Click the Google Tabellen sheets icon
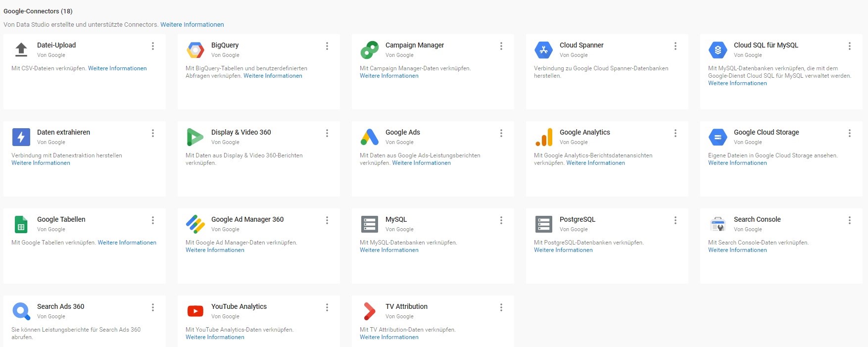 (x=21, y=224)
